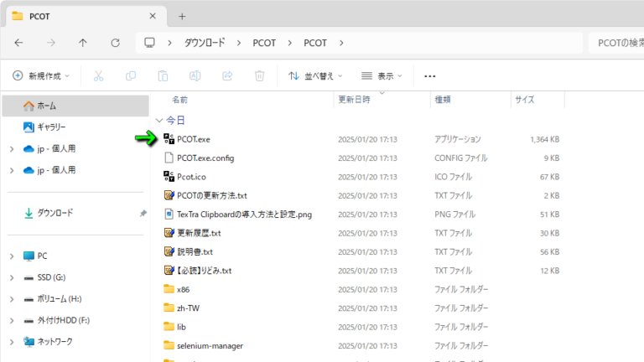Image resolution: width=644 pixels, height=362 pixels.
Task: Click the cut scissors icon in toolbar
Action: click(x=98, y=75)
